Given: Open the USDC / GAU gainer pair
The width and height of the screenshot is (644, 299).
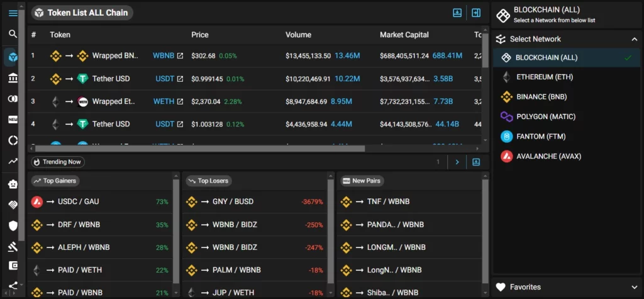Looking at the screenshot, I should [x=100, y=201].
